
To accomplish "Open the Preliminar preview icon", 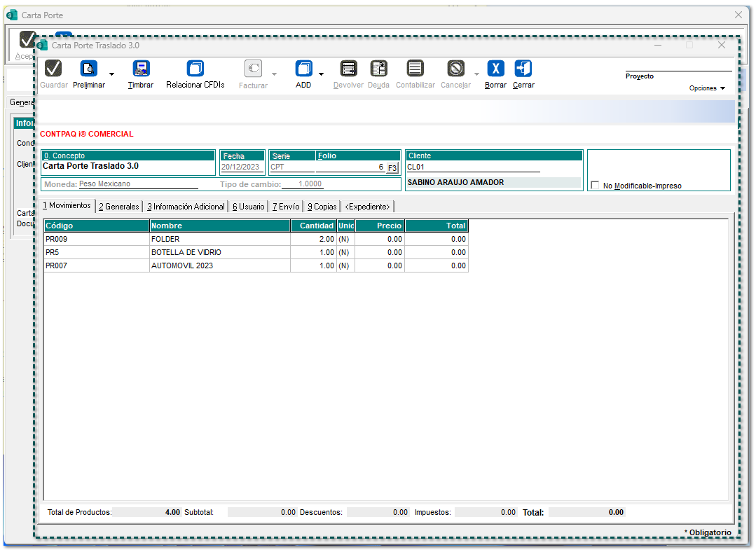I will pos(89,69).
